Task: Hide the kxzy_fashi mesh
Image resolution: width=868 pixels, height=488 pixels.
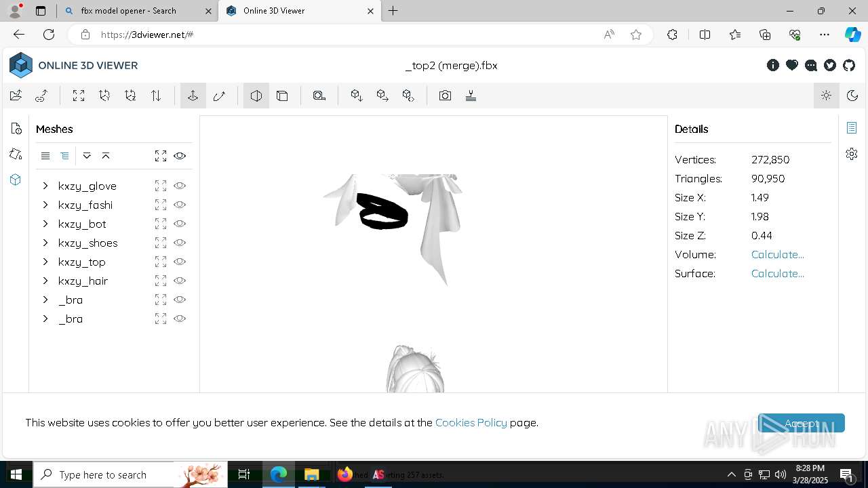Action: tap(180, 205)
